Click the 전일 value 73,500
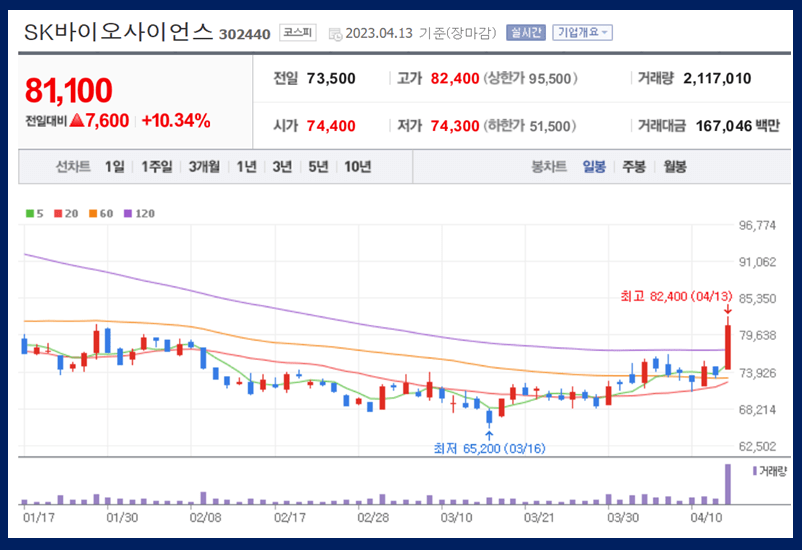 [331, 78]
